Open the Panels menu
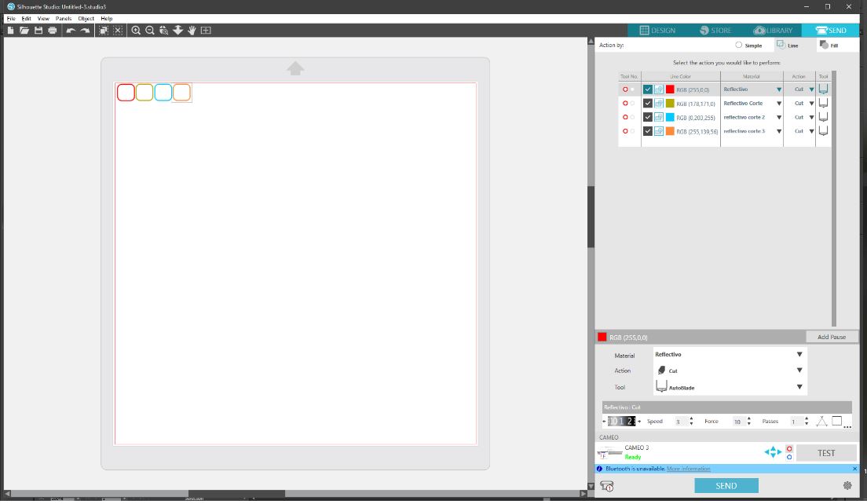 [x=64, y=18]
